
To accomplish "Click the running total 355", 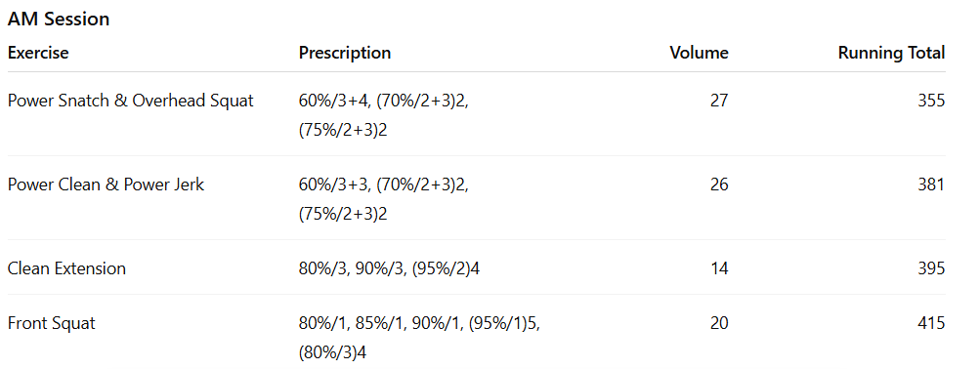I will tap(932, 101).
